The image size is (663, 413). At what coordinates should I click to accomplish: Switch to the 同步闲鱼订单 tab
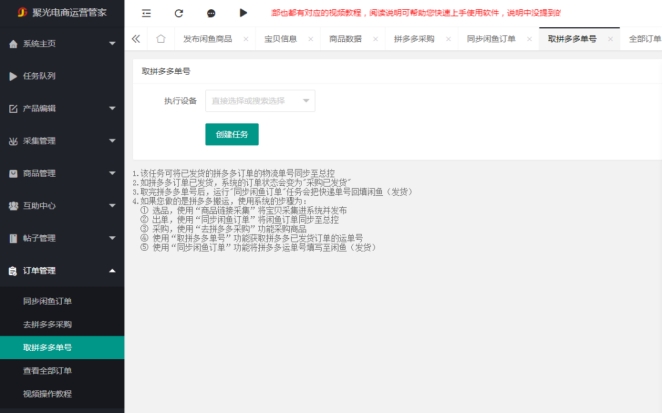point(491,39)
